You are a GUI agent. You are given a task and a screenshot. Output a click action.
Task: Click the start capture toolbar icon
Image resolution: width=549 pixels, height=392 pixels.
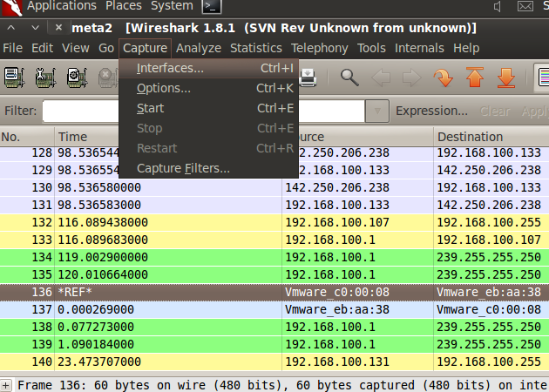pos(77,77)
